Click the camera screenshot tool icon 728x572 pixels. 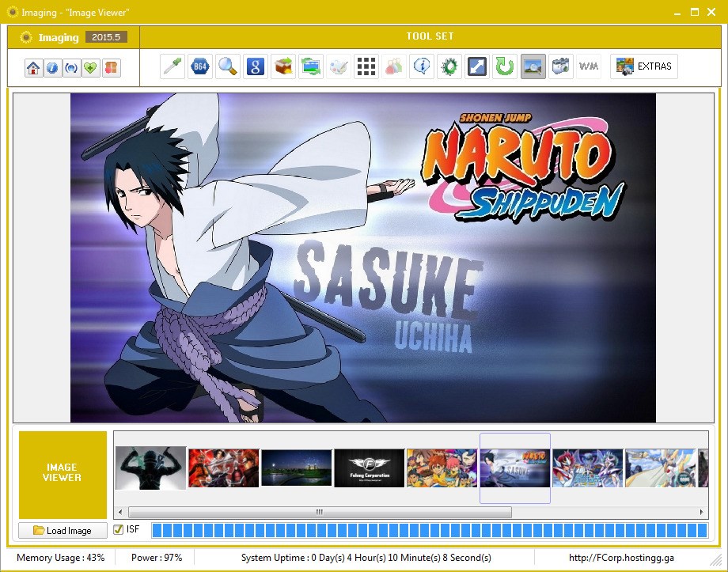click(x=560, y=66)
